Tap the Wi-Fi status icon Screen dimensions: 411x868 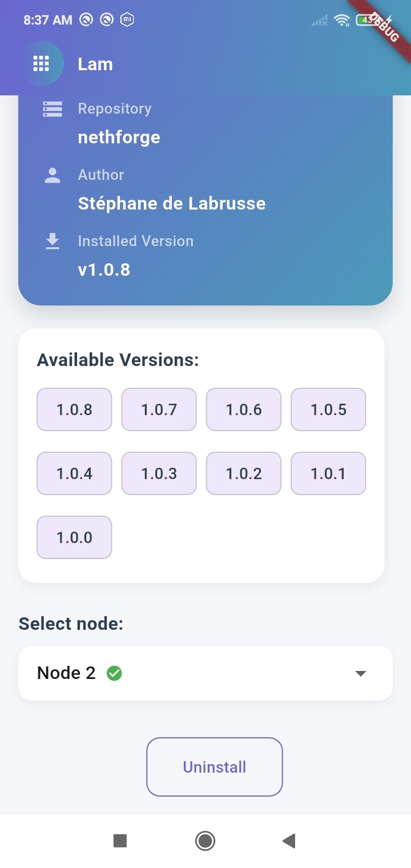[342, 21]
